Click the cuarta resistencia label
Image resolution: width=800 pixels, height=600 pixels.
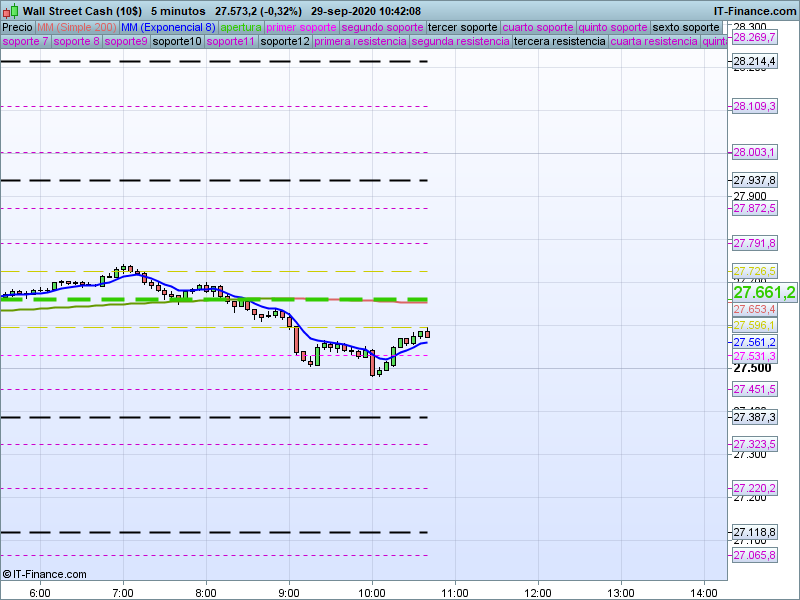coord(654,41)
